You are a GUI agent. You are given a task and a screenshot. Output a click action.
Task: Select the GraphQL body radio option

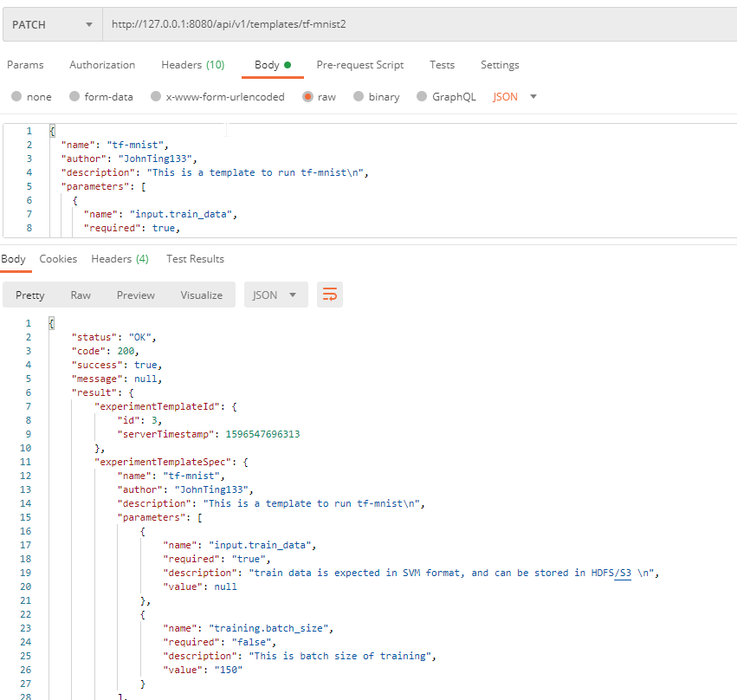point(422,96)
